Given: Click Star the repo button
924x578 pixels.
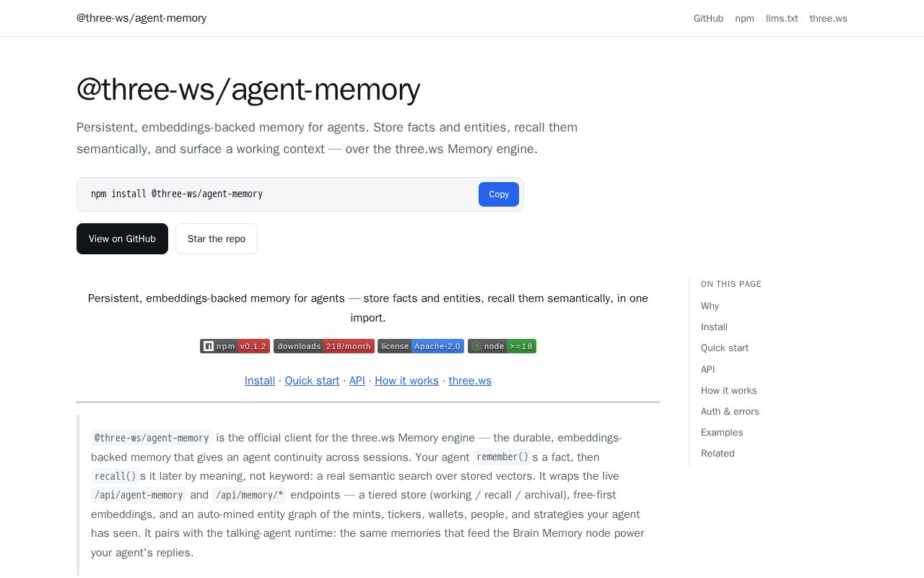Looking at the screenshot, I should click(217, 238).
